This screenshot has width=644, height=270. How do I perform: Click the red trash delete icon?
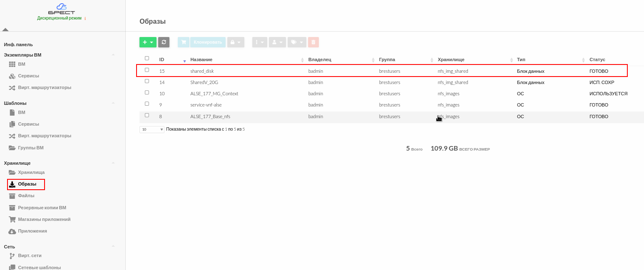click(x=313, y=42)
